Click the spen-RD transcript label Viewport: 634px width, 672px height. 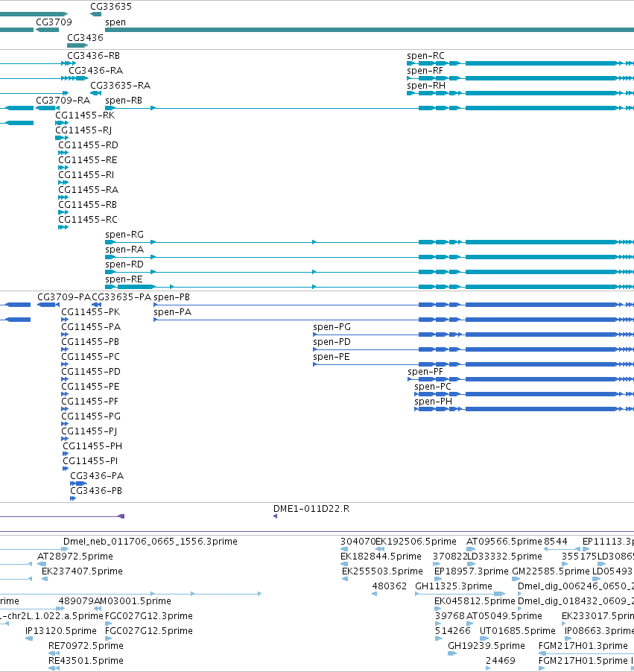pos(124,264)
